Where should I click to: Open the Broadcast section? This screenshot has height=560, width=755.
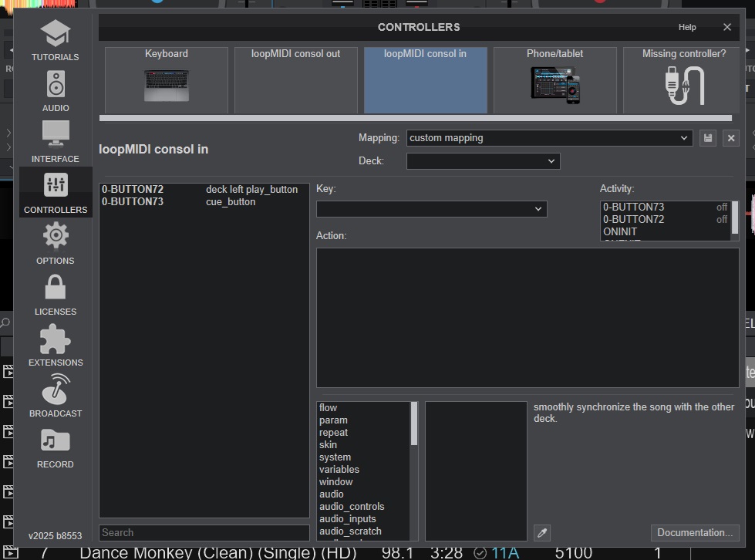pyautogui.click(x=56, y=396)
